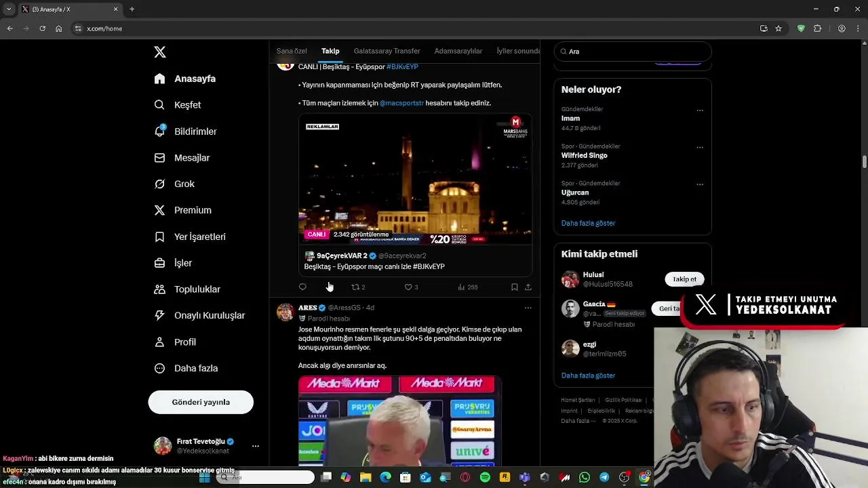This screenshot has width=868, height=488.
Task: Open more options for Wilfried Singo trend
Action: (700, 147)
